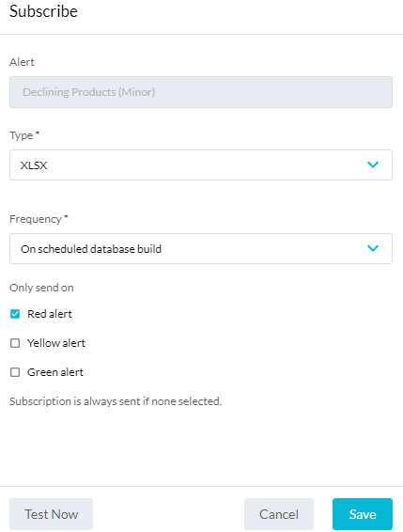
Task: Click the 'Frequency *' field label
Action: coord(39,219)
